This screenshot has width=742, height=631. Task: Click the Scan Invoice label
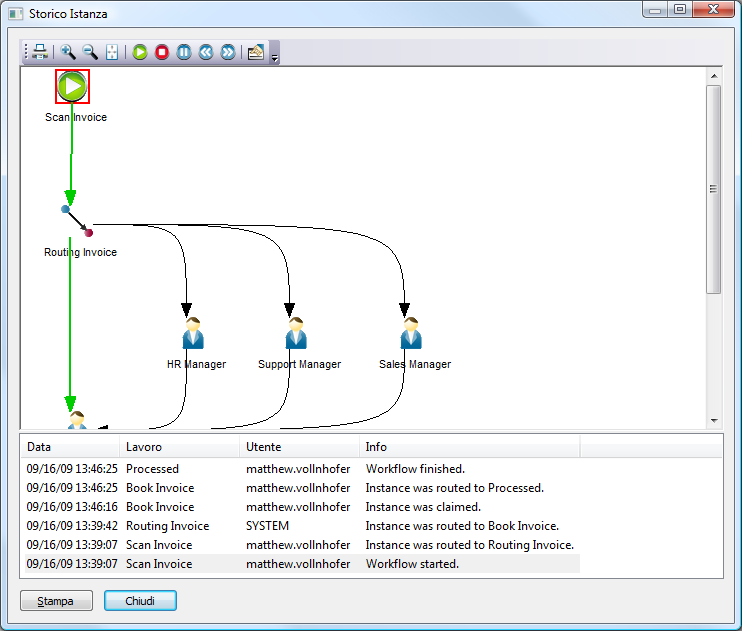pos(76,117)
